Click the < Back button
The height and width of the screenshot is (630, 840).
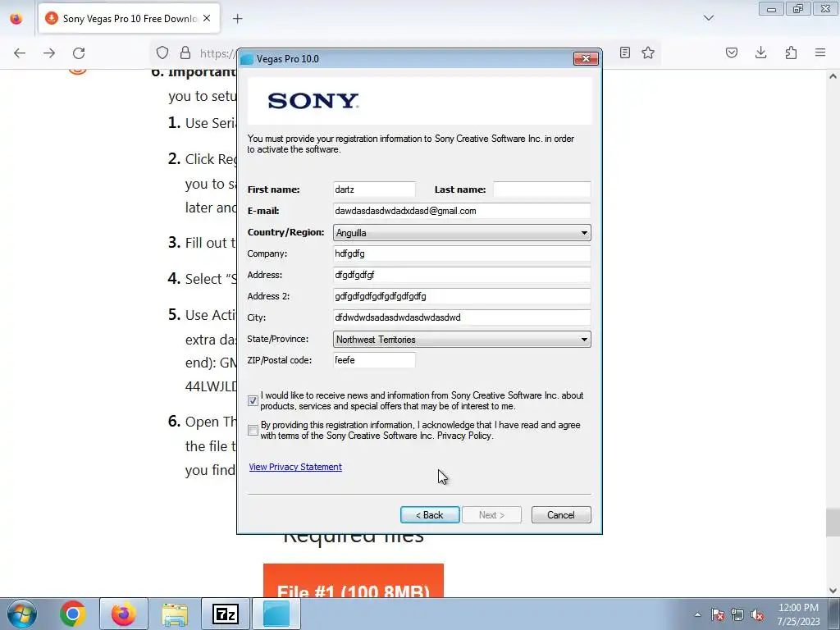(430, 515)
